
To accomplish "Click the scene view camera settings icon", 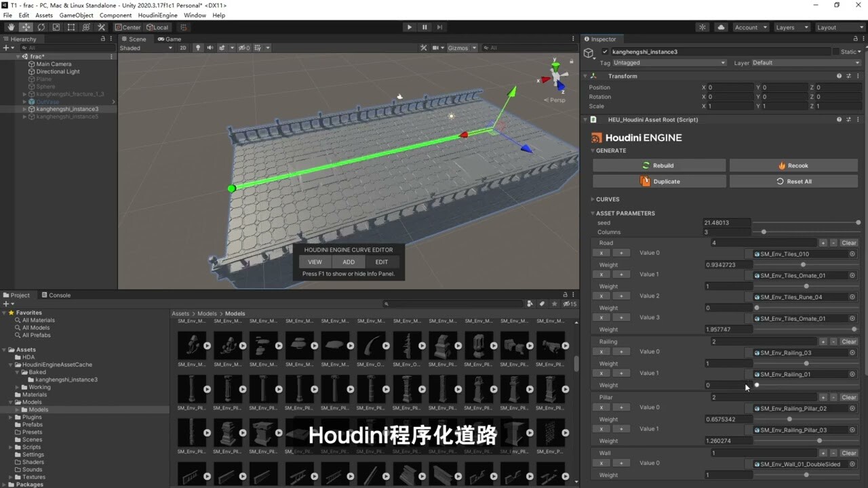I will pyautogui.click(x=436, y=47).
